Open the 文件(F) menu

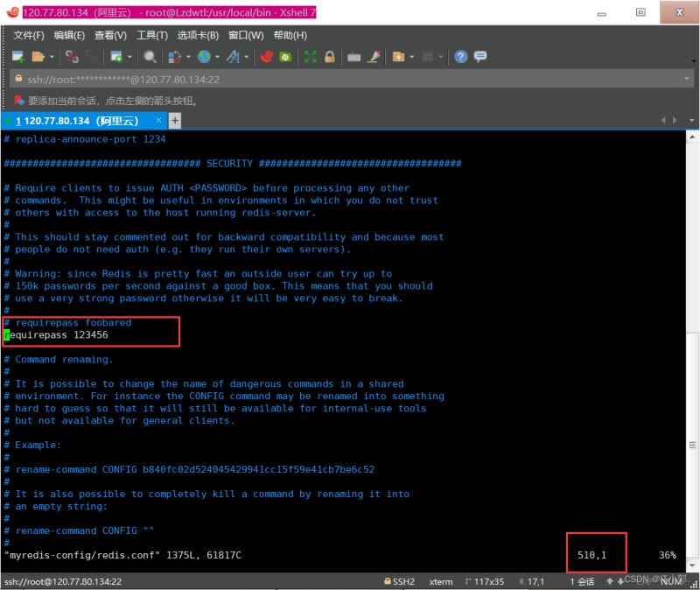point(29,35)
